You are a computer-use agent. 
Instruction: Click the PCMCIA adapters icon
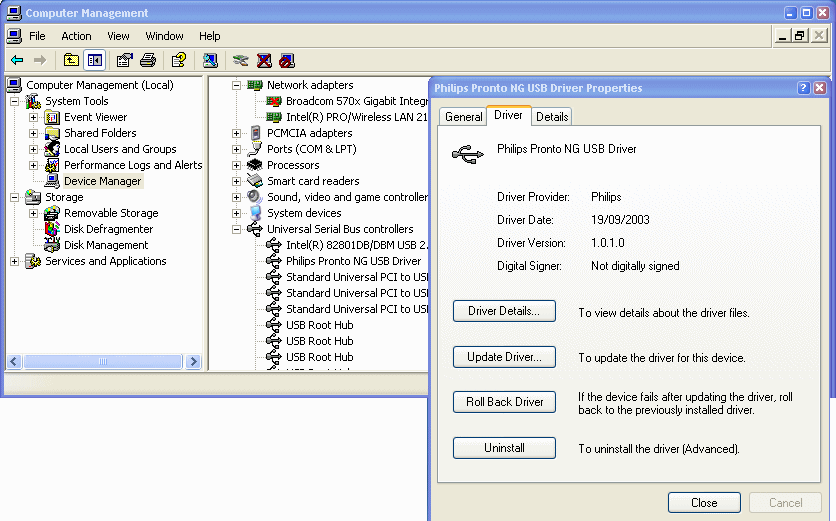[x=255, y=133]
